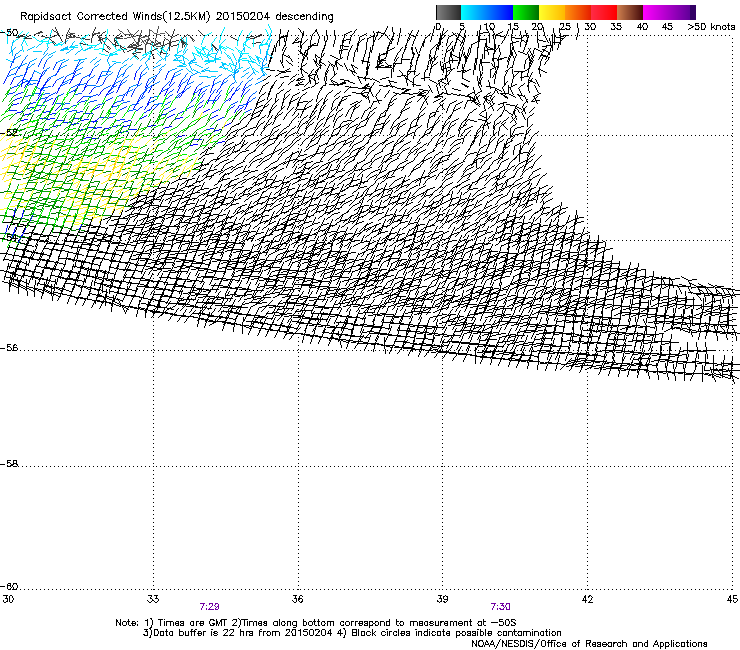Click the yellow 20-25 knots legend swatch
740x650 pixels.
pyautogui.click(x=552, y=12)
